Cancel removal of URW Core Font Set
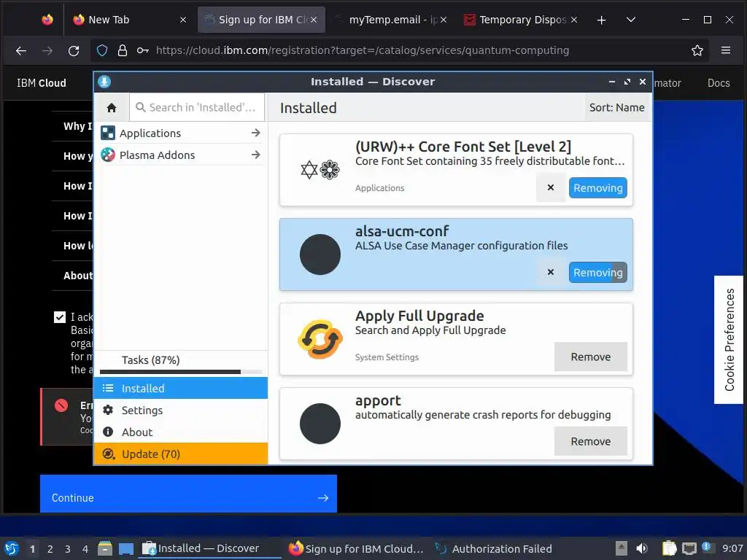This screenshot has width=747, height=560. (x=551, y=187)
